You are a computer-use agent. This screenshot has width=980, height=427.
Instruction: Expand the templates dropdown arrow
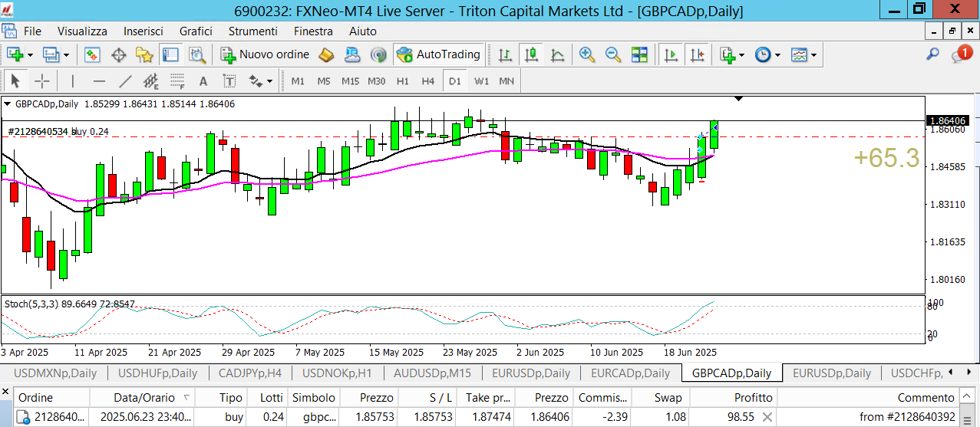click(813, 55)
